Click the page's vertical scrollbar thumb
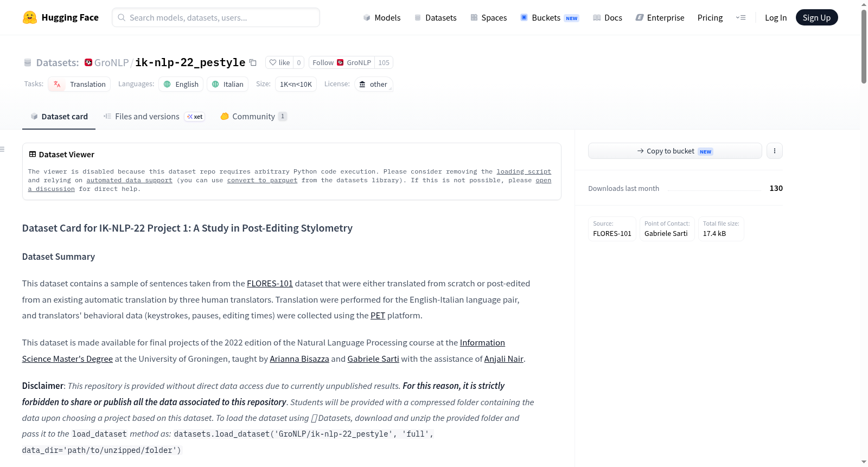 click(x=864, y=46)
